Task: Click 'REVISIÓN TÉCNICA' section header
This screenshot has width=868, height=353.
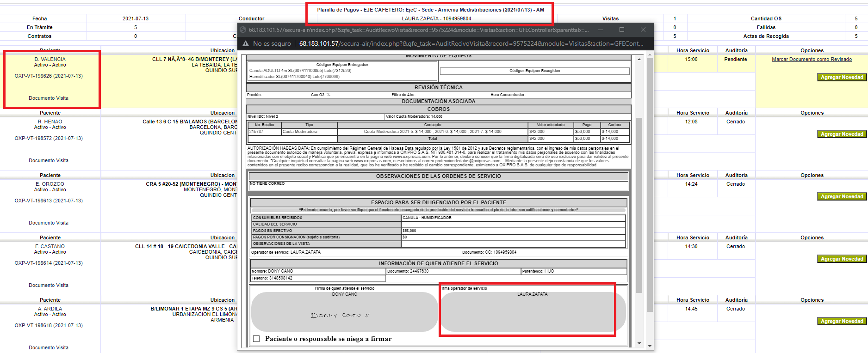Action: [438, 87]
